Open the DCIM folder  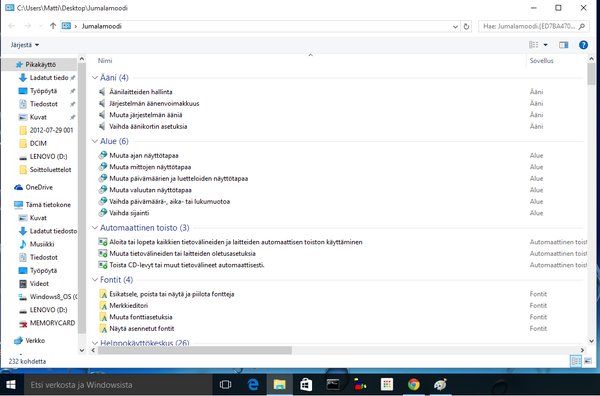click(x=33, y=143)
